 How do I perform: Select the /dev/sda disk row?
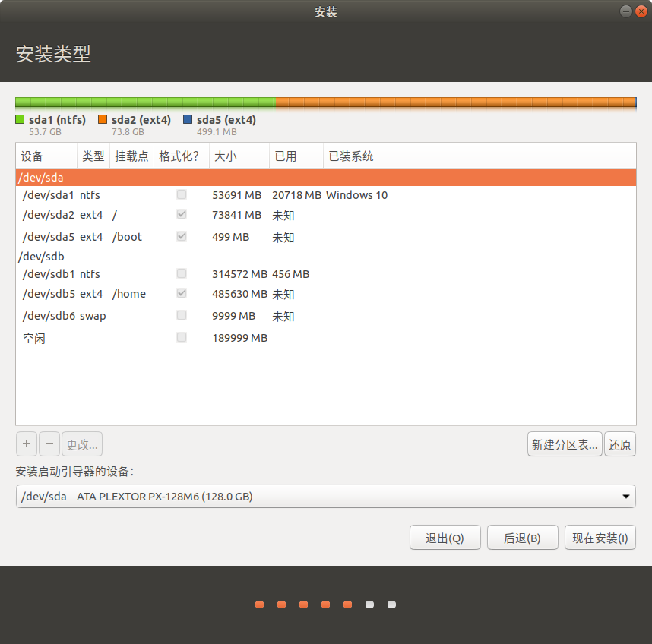click(325, 178)
